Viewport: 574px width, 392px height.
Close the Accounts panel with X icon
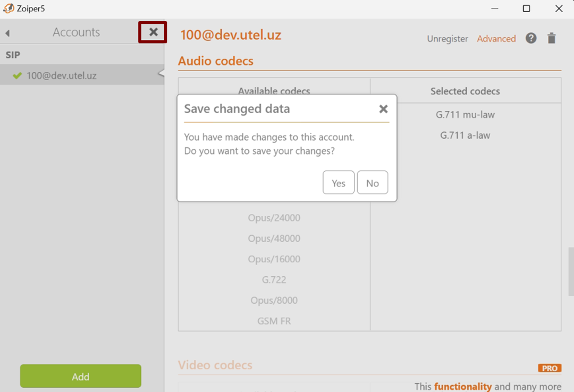153,32
